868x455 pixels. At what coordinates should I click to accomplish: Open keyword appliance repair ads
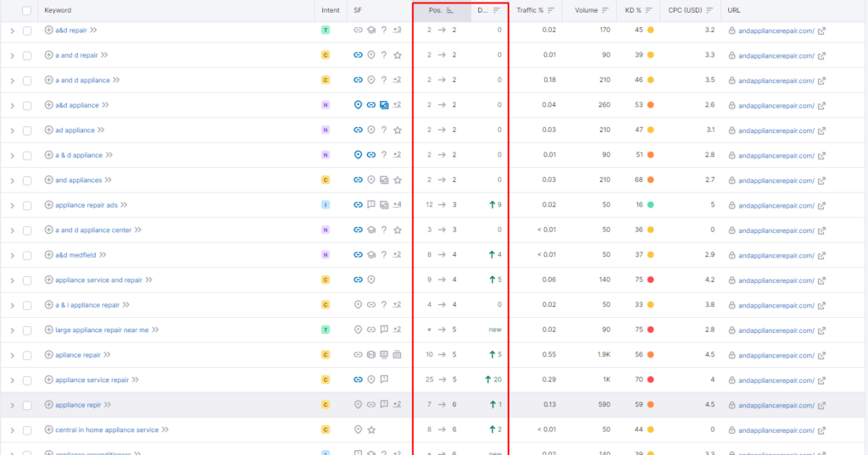(x=86, y=205)
